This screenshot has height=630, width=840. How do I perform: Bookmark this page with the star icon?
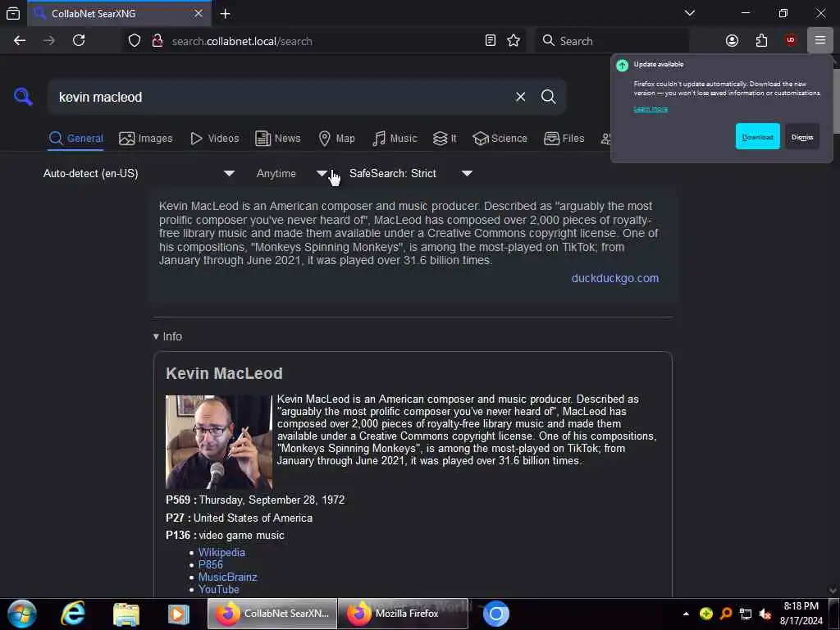pyautogui.click(x=514, y=41)
